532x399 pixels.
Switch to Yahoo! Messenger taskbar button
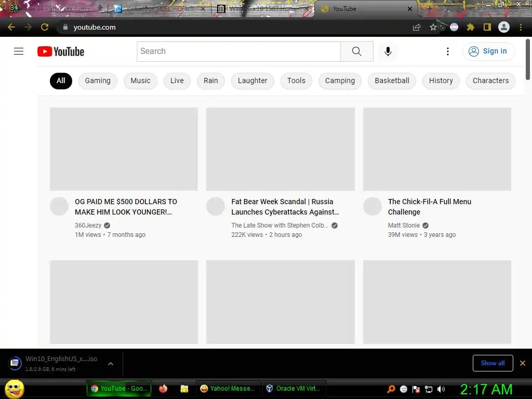click(x=228, y=389)
